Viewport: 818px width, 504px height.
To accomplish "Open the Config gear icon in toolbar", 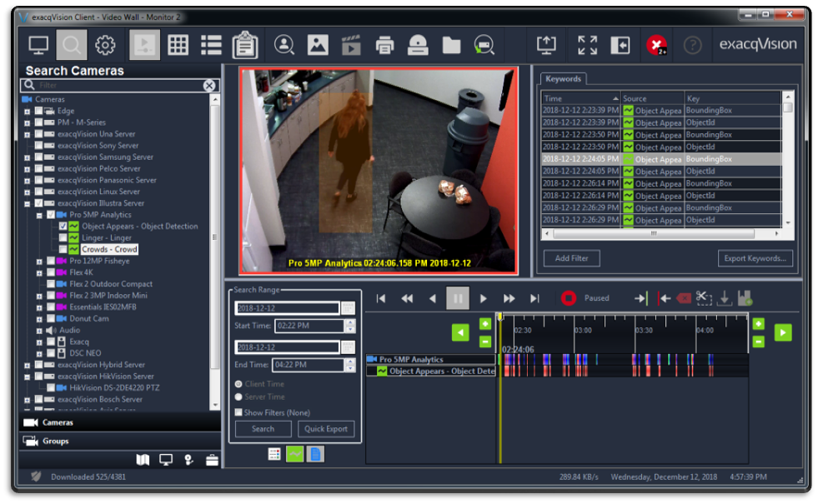I will point(105,45).
